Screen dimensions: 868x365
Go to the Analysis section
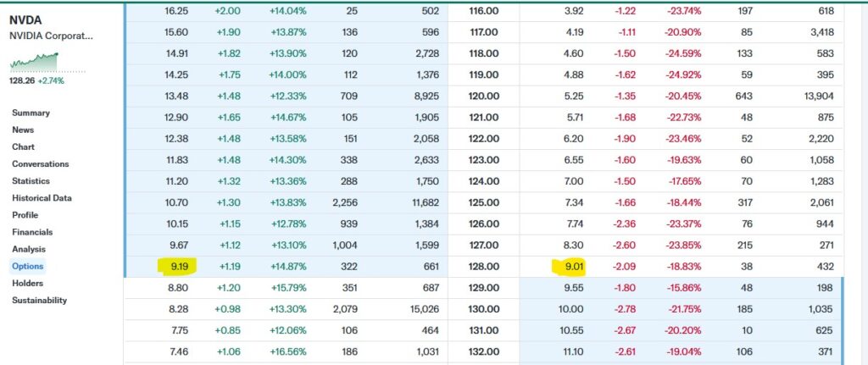[x=28, y=249]
